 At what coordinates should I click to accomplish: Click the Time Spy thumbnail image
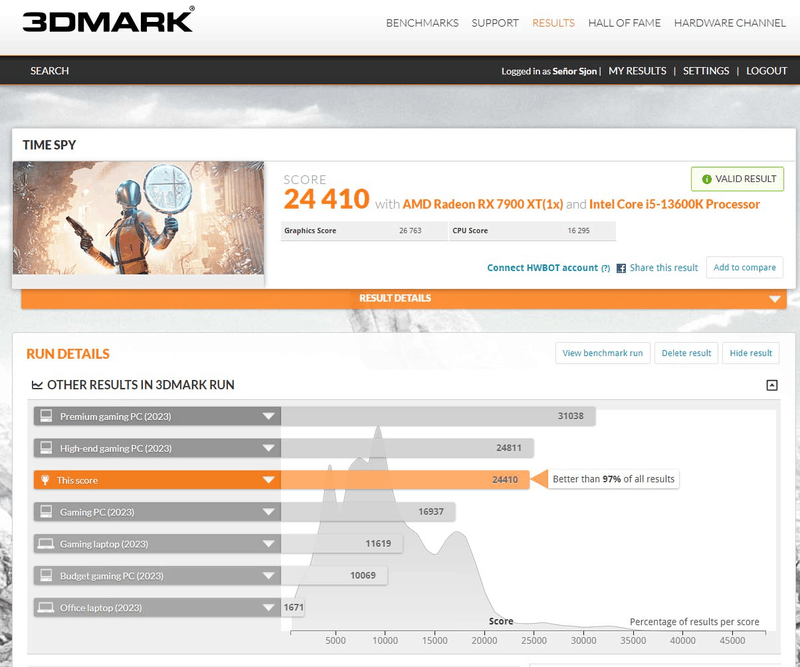pyautogui.click(x=138, y=218)
